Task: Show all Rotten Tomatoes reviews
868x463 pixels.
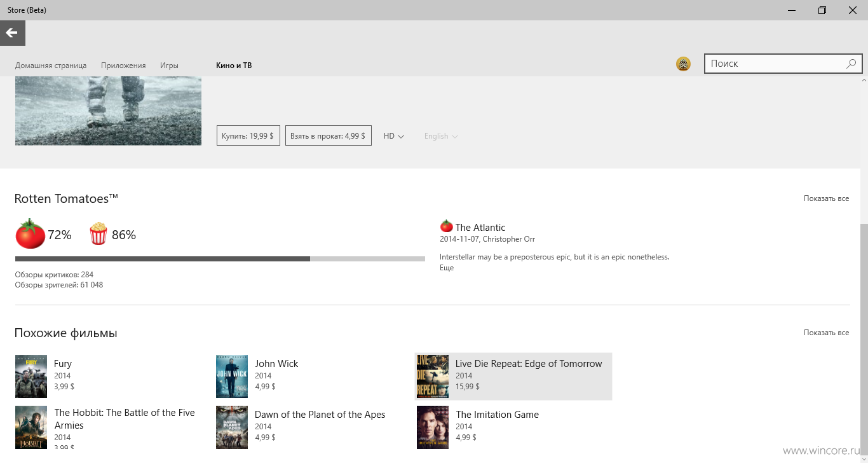Action: point(826,198)
